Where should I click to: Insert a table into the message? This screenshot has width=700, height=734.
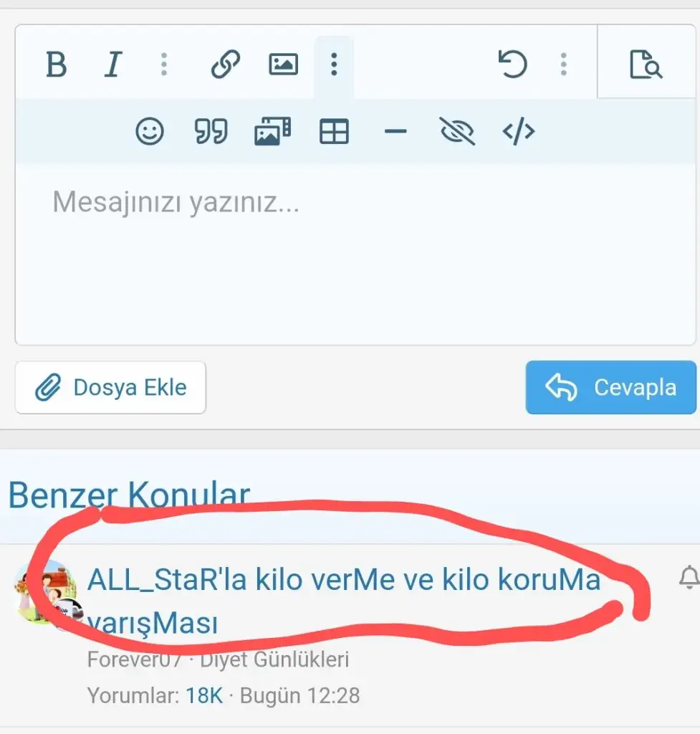[x=334, y=131]
